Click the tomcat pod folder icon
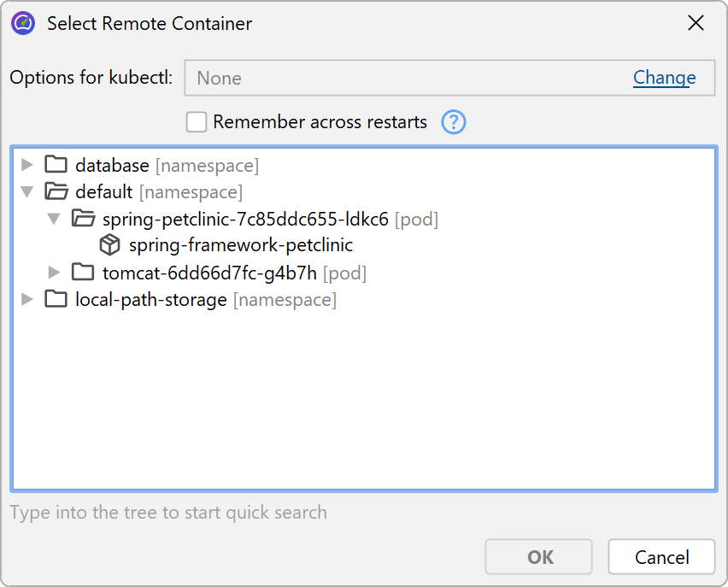Image resolution: width=728 pixels, height=587 pixels. click(x=83, y=273)
